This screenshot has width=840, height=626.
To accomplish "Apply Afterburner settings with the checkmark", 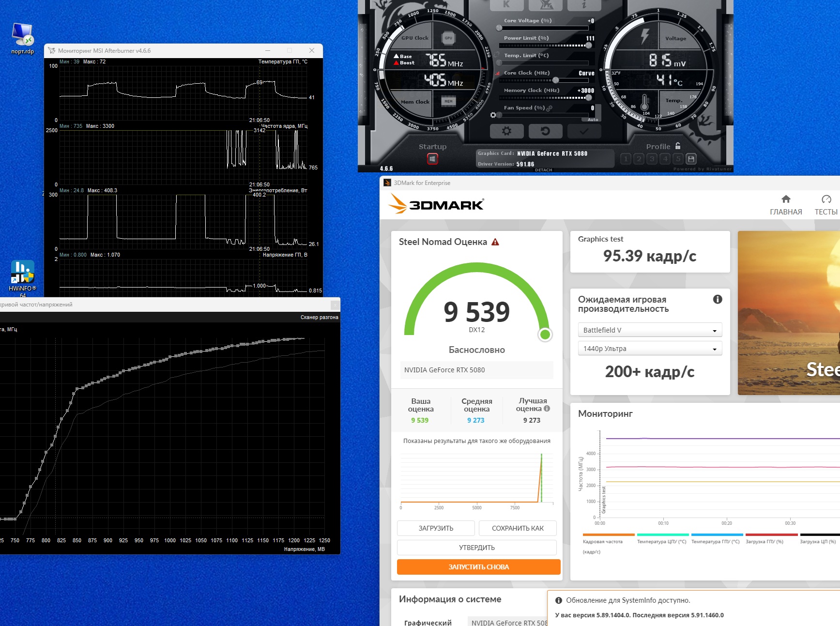I will click(584, 131).
